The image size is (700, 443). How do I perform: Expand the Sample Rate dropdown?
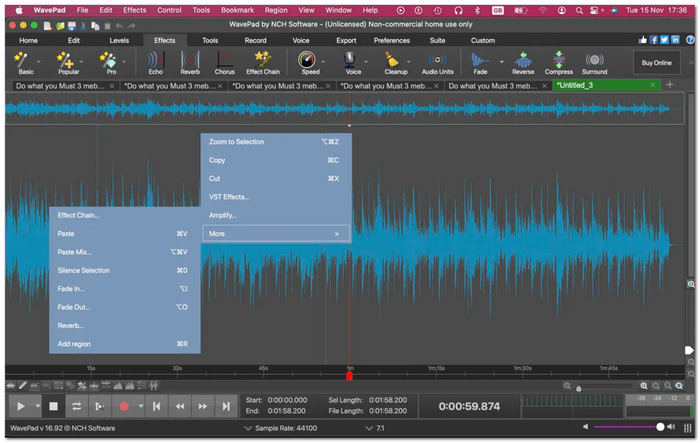pos(246,428)
